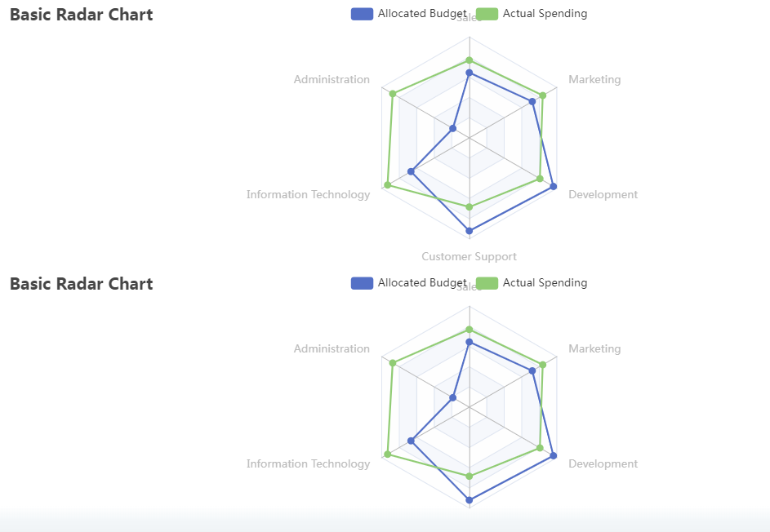Toggle Allocated Budget legend in bottom chart

point(408,283)
